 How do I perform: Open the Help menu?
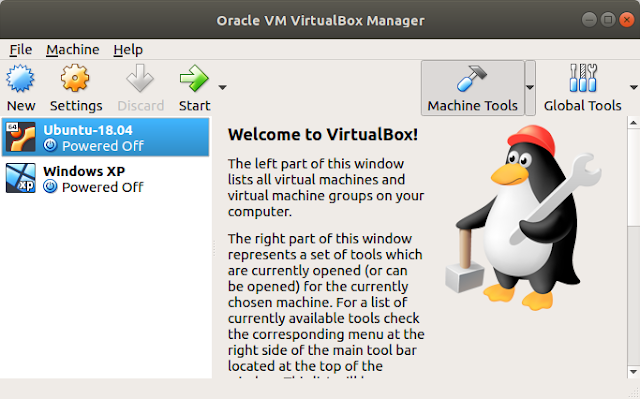(128, 50)
